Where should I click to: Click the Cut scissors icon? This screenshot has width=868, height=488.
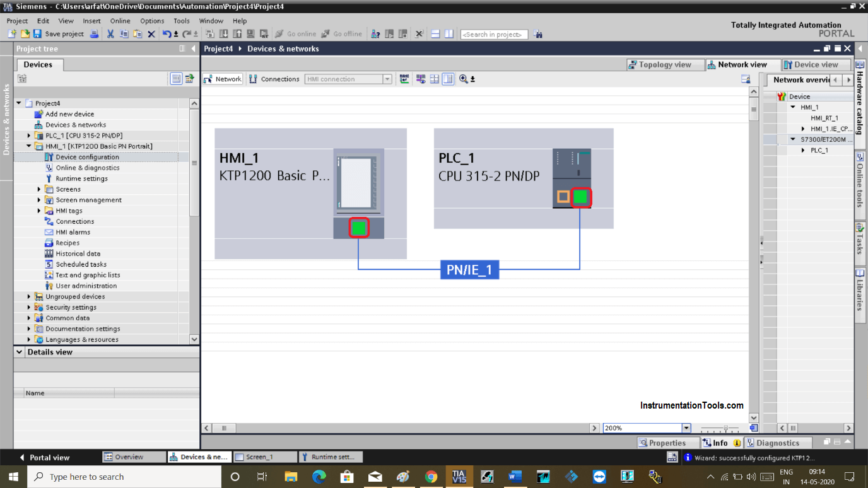click(x=110, y=34)
